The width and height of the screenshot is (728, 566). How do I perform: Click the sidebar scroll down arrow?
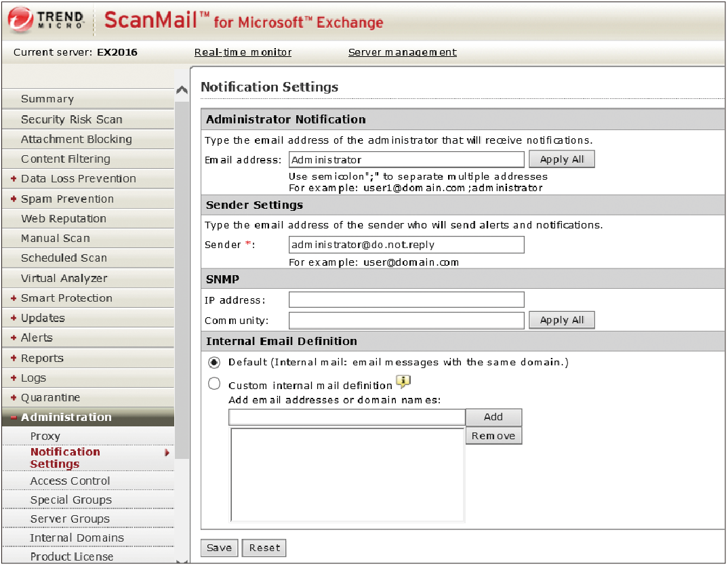click(182, 561)
